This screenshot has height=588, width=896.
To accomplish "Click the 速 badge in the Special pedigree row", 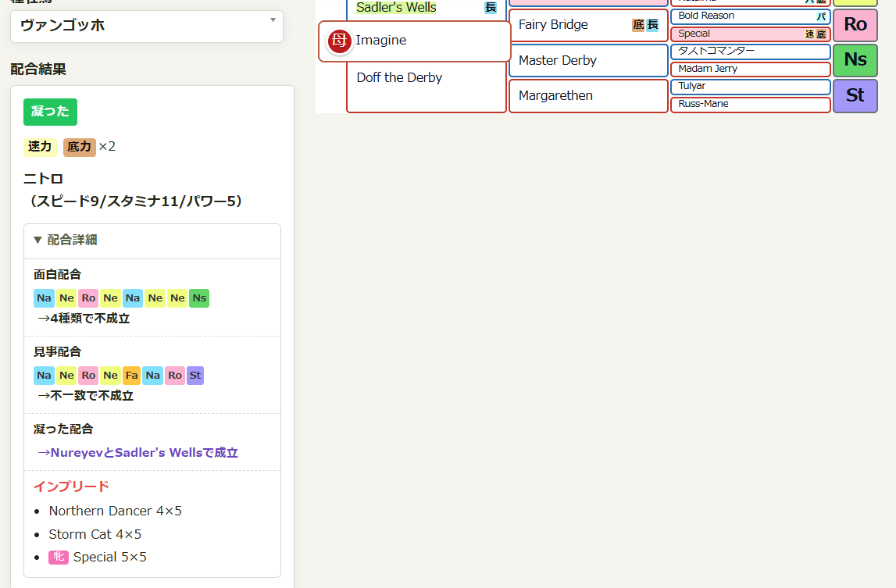I will click(x=810, y=34).
